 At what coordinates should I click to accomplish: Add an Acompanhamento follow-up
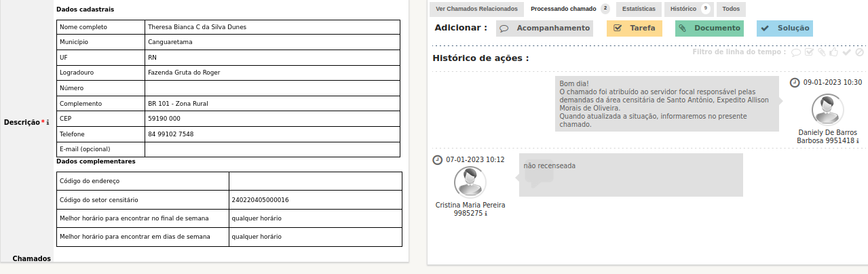(x=544, y=28)
